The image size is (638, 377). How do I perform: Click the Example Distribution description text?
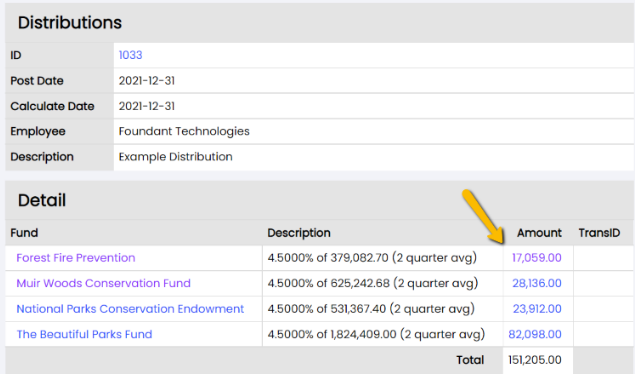(175, 157)
